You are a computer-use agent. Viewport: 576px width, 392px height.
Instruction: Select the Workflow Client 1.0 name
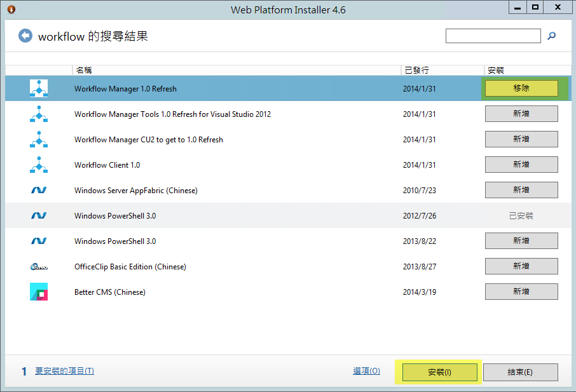coord(107,165)
